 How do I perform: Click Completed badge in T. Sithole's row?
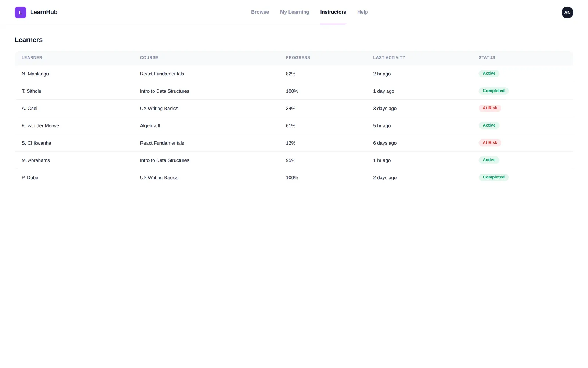(x=494, y=91)
